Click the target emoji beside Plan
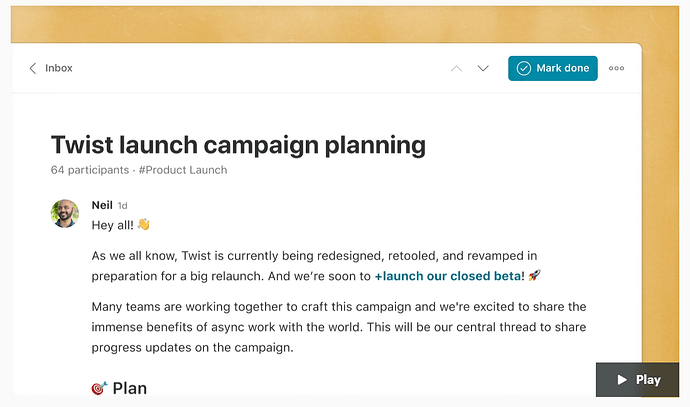The image size is (690, 407). coord(99,388)
